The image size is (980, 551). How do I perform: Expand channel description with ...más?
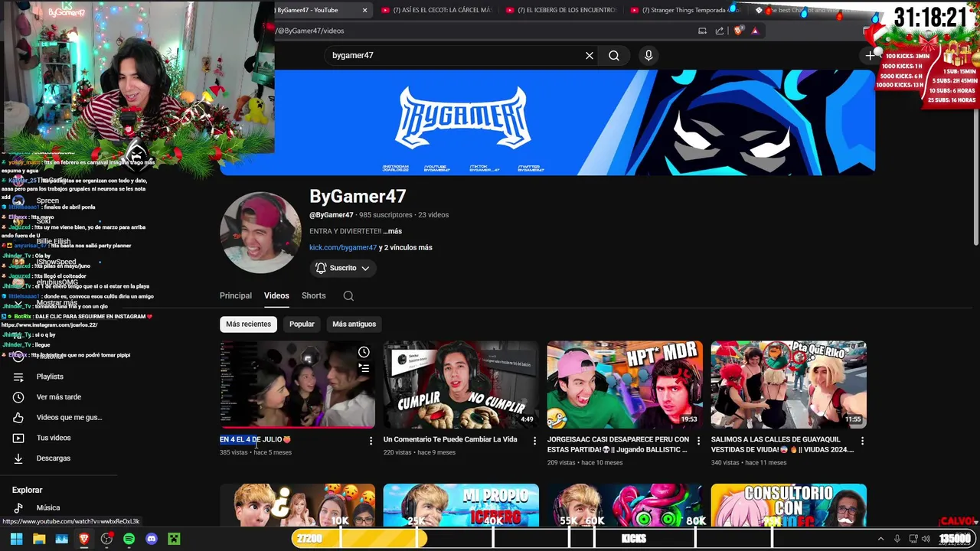tap(393, 231)
